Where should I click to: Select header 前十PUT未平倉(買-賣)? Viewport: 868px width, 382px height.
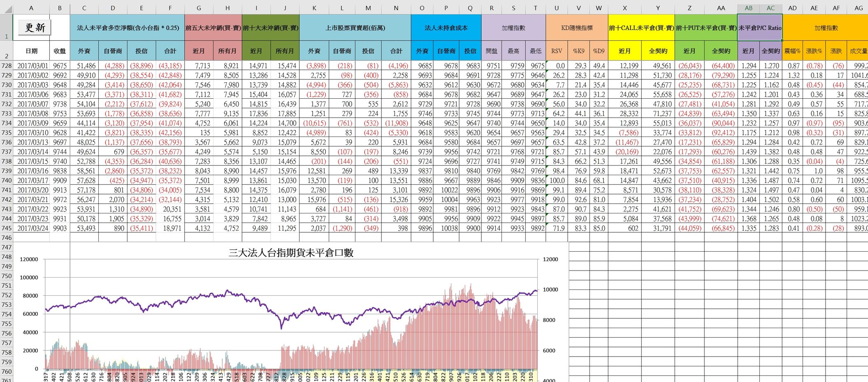(x=706, y=28)
